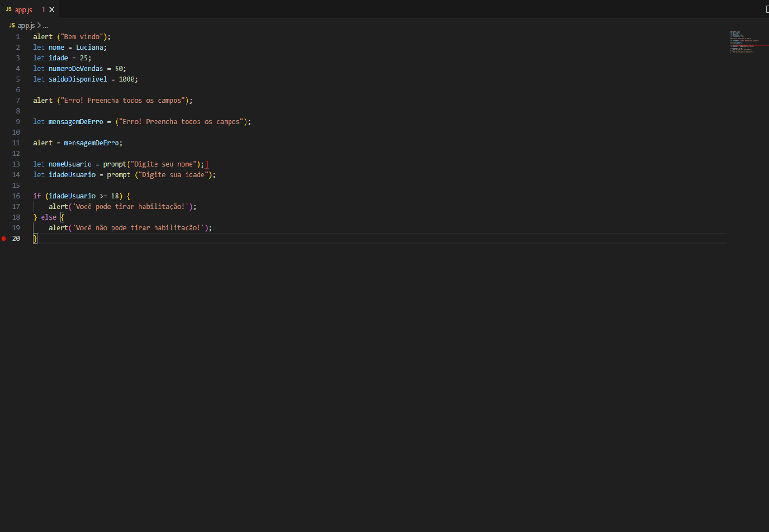The image size is (769, 532).
Task: Close the app.js editor tab
Action: [x=52, y=9]
